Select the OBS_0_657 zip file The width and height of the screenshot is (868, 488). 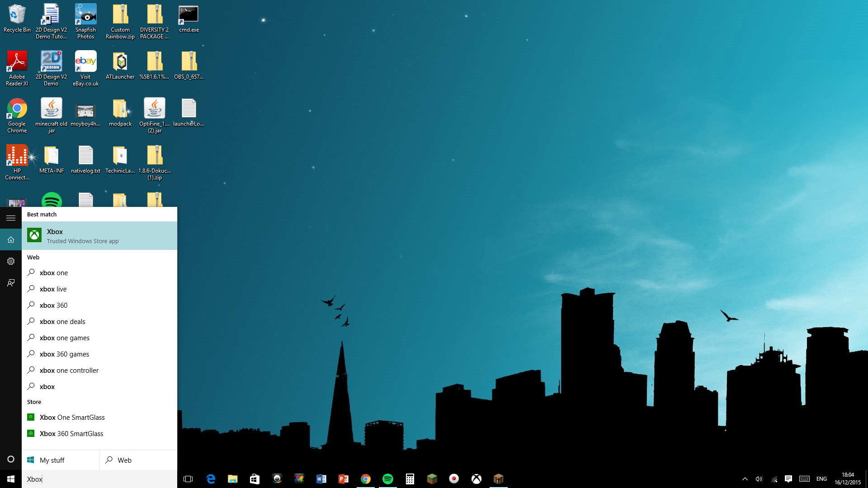pyautogui.click(x=189, y=66)
